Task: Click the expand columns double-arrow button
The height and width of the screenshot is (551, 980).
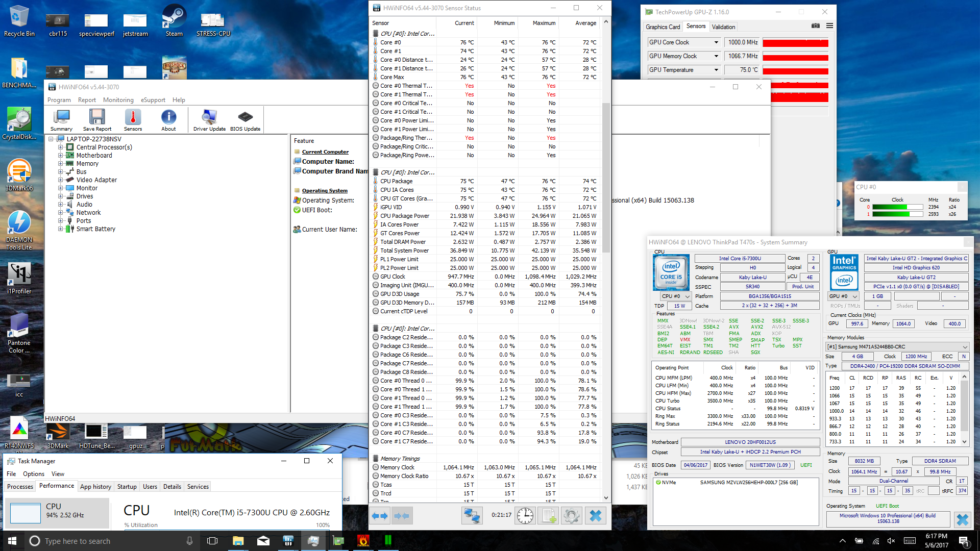Action: point(379,516)
